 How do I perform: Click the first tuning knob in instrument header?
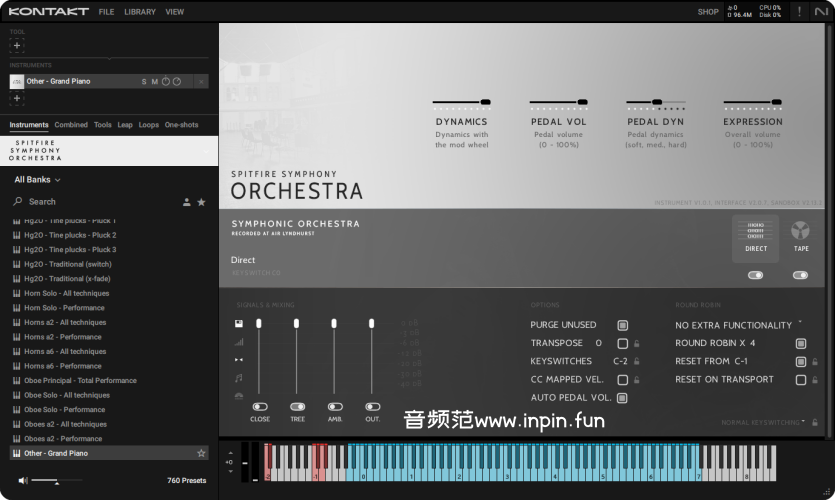click(166, 81)
